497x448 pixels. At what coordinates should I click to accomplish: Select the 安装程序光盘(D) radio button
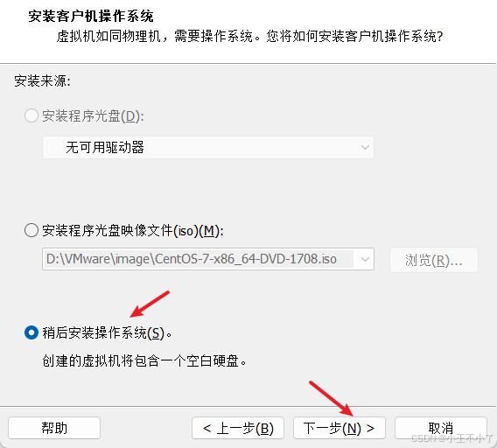pyautogui.click(x=31, y=115)
